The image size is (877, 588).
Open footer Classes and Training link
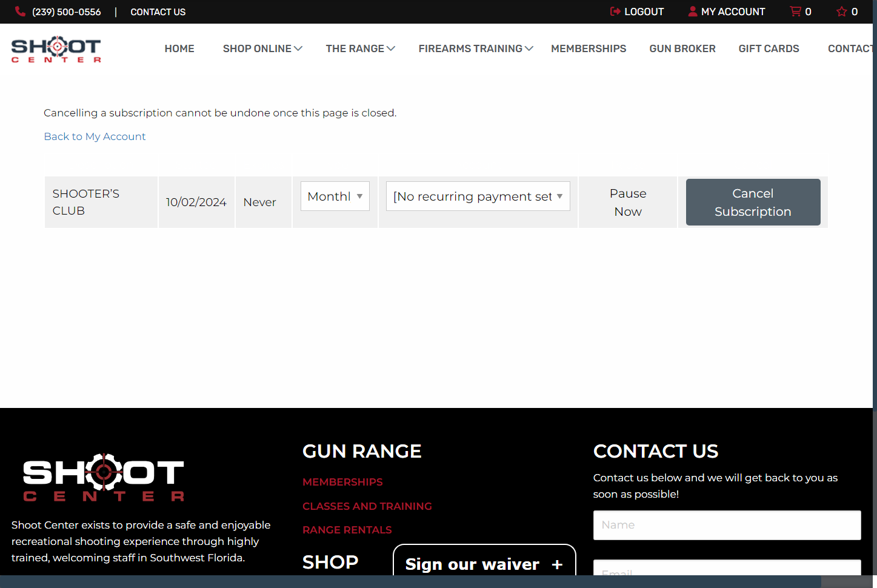pyautogui.click(x=367, y=506)
